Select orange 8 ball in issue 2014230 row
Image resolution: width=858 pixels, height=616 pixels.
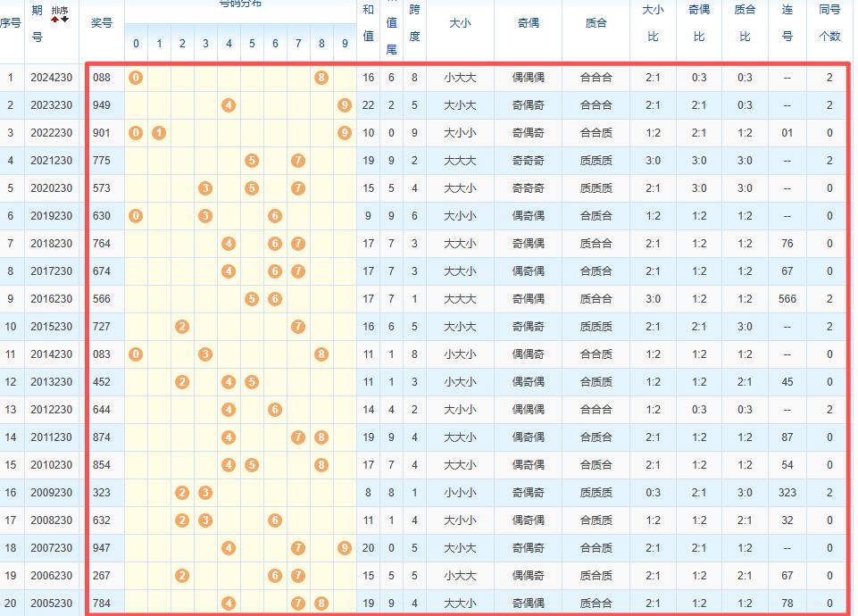coord(321,354)
